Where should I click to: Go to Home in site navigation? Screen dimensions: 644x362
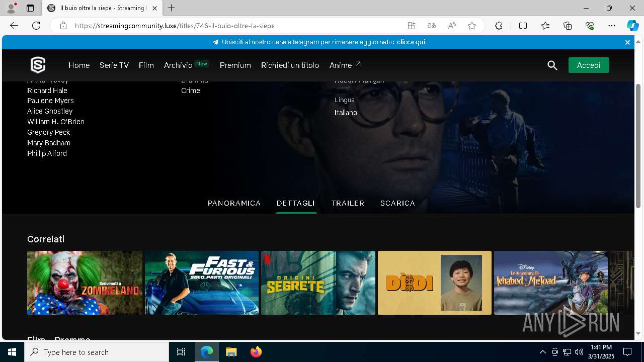pyautogui.click(x=79, y=65)
